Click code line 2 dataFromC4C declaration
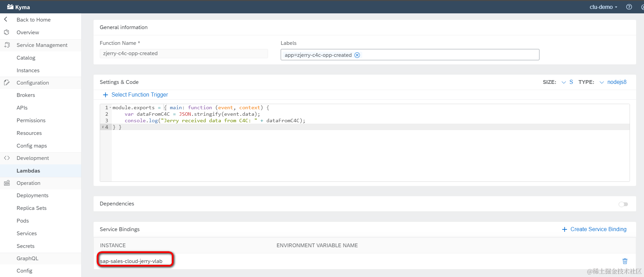 (x=192, y=114)
